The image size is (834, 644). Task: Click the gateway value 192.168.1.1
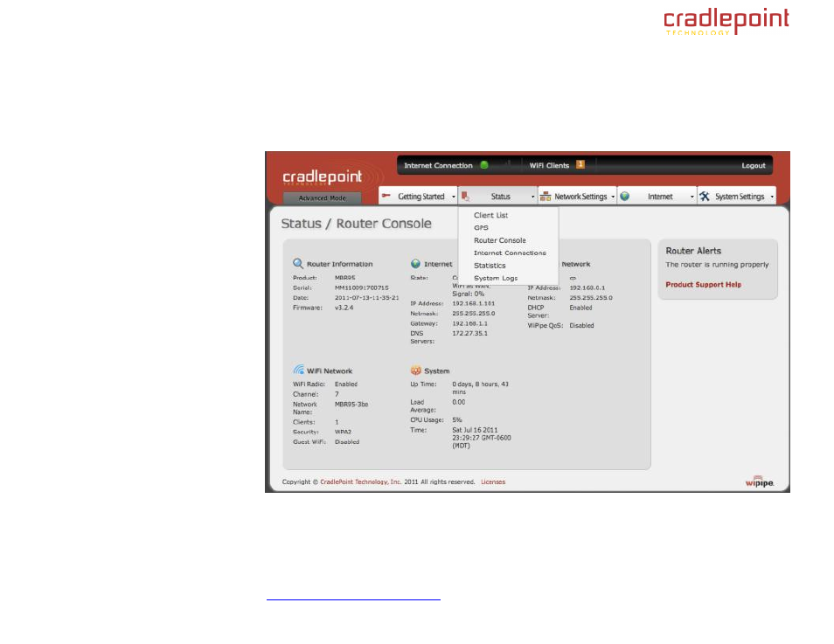point(469,323)
